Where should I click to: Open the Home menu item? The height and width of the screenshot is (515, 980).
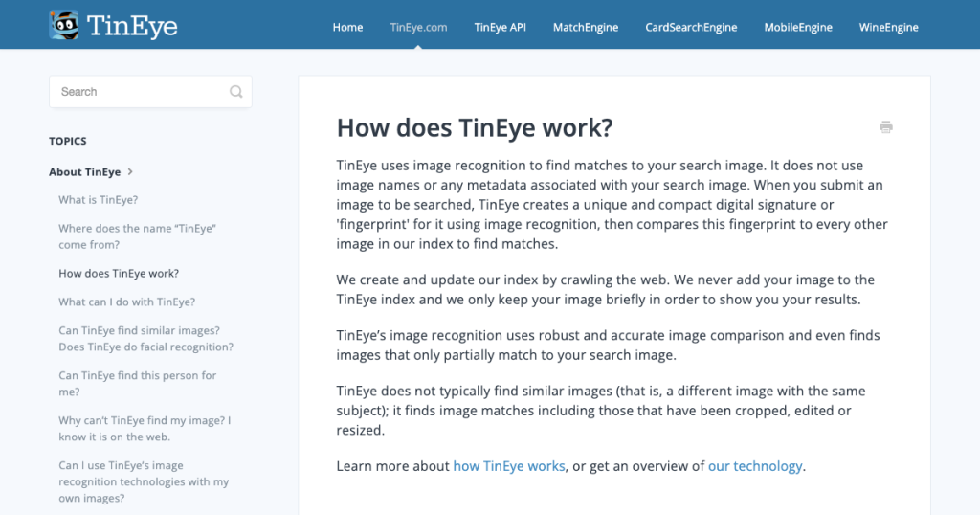[x=347, y=28]
